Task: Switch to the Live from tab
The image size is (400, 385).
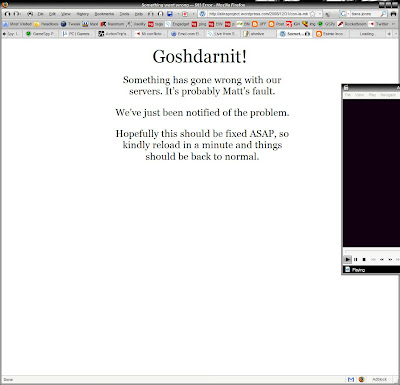Action: [x=223, y=34]
